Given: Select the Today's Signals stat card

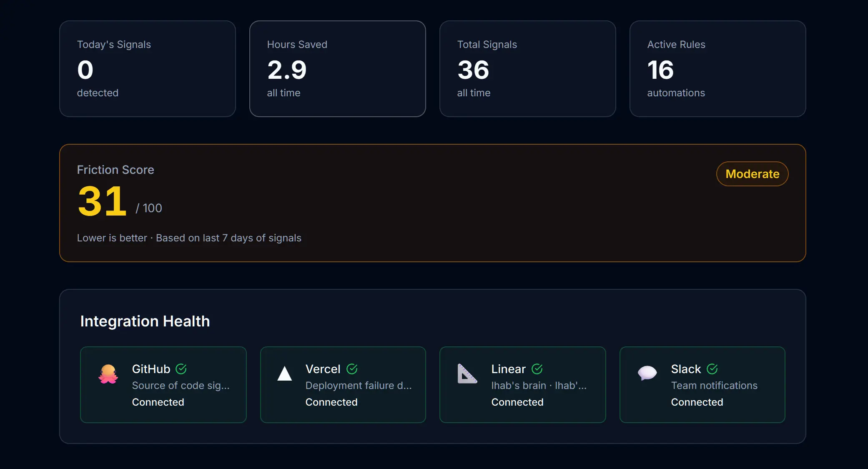Looking at the screenshot, I should click(x=148, y=69).
